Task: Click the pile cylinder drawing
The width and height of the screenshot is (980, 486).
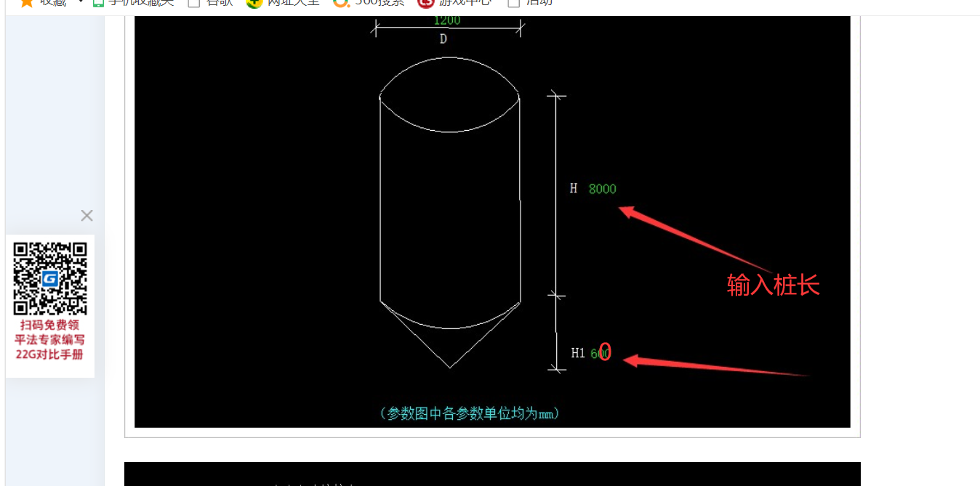Action: [x=449, y=212]
